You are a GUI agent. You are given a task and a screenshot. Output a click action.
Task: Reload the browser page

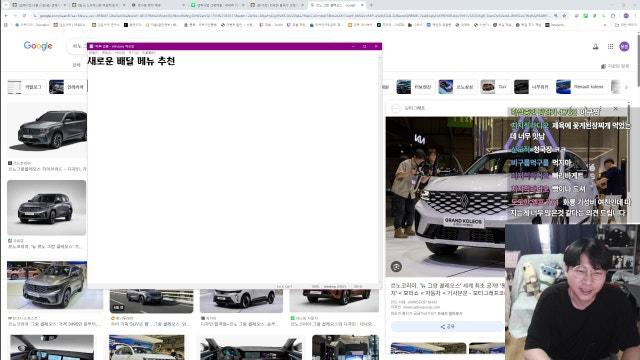pyautogui.click(x=24, y=16)
